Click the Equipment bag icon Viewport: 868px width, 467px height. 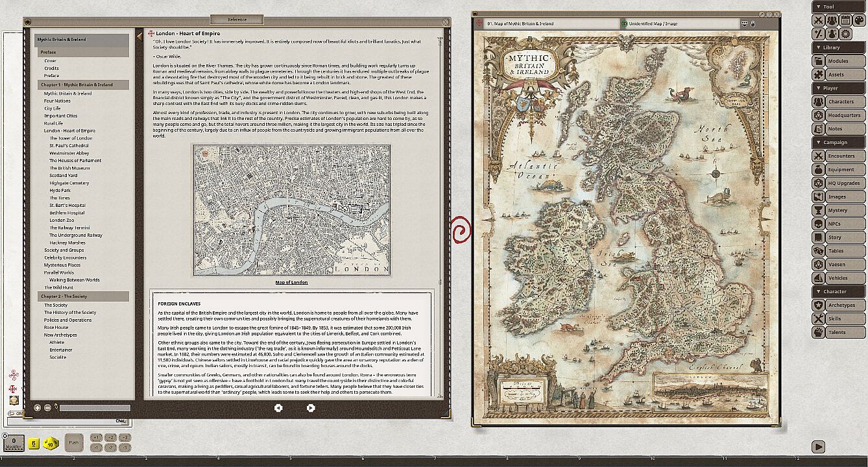click(818, 169)
